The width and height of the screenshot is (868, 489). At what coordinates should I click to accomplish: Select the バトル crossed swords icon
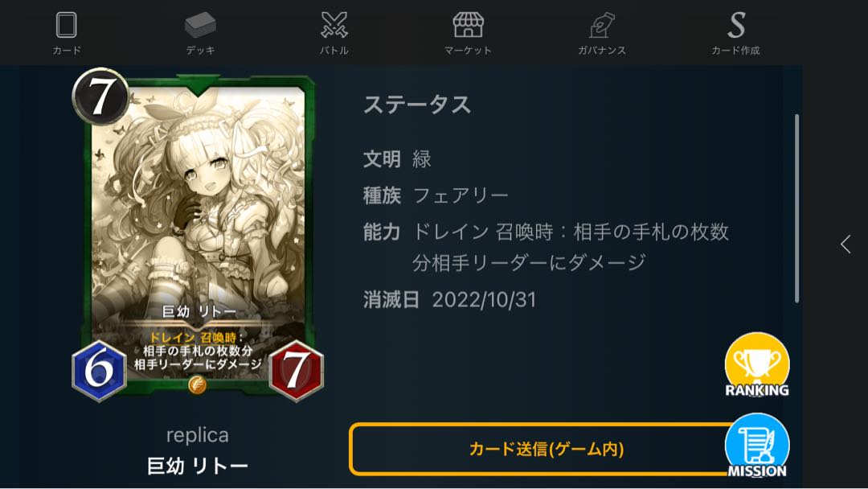pos(334,25)
